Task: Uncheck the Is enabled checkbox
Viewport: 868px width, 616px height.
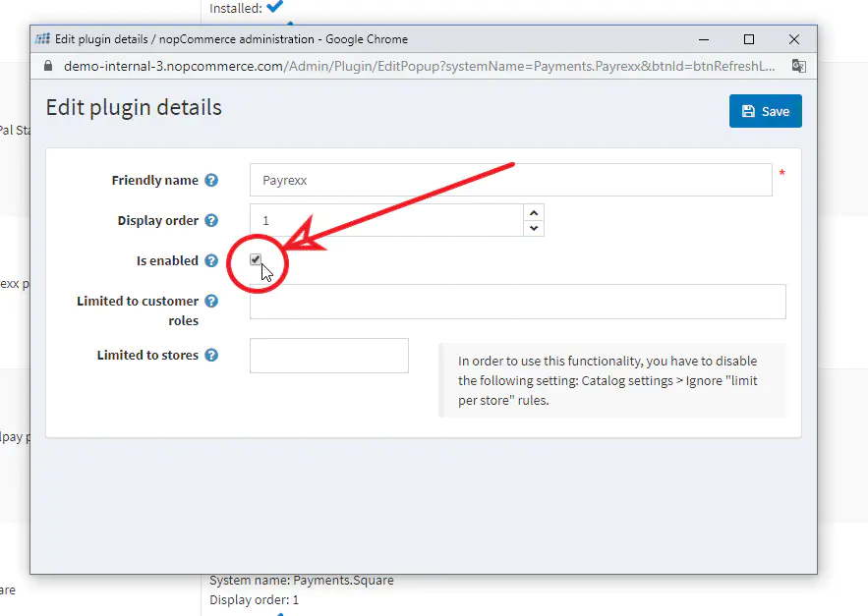Action: 256,260
